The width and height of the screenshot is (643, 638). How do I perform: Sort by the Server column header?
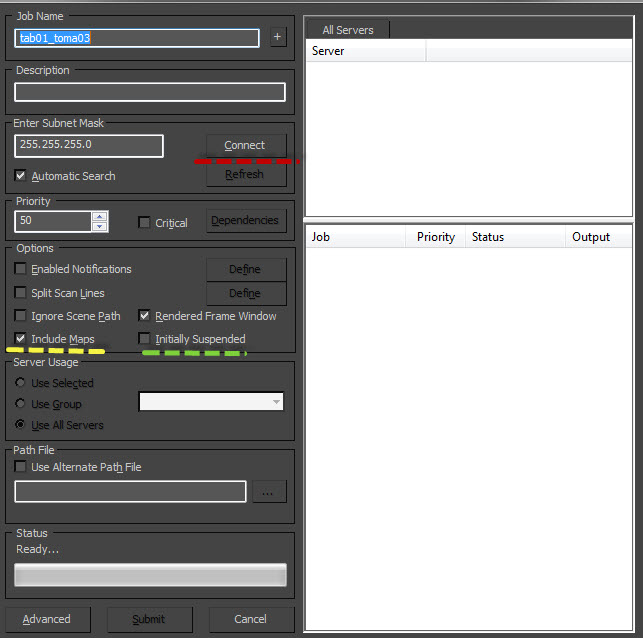pos(366,51)
